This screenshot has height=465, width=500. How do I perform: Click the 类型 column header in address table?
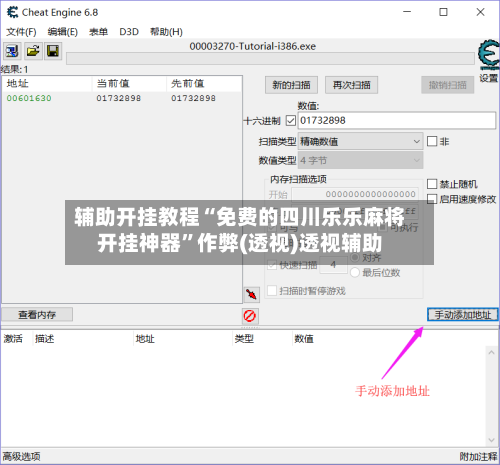point(244,339)
